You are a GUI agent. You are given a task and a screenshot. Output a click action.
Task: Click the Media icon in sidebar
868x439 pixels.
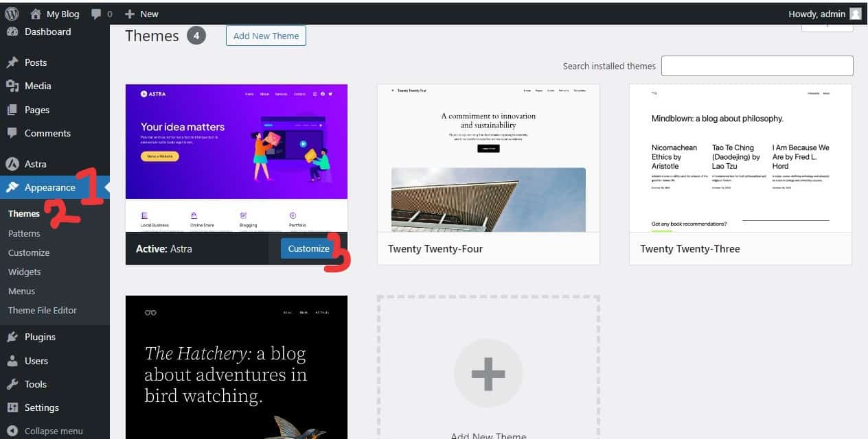pos(12,86)
